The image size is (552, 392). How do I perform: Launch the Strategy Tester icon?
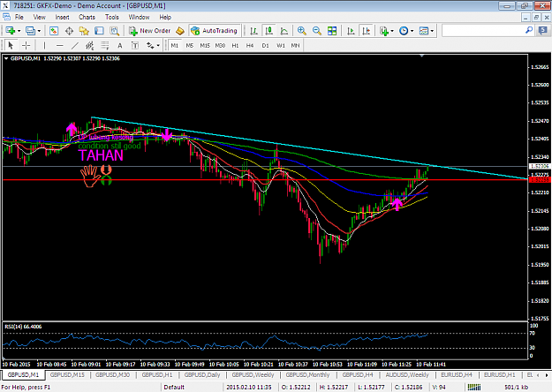[115, 31]
